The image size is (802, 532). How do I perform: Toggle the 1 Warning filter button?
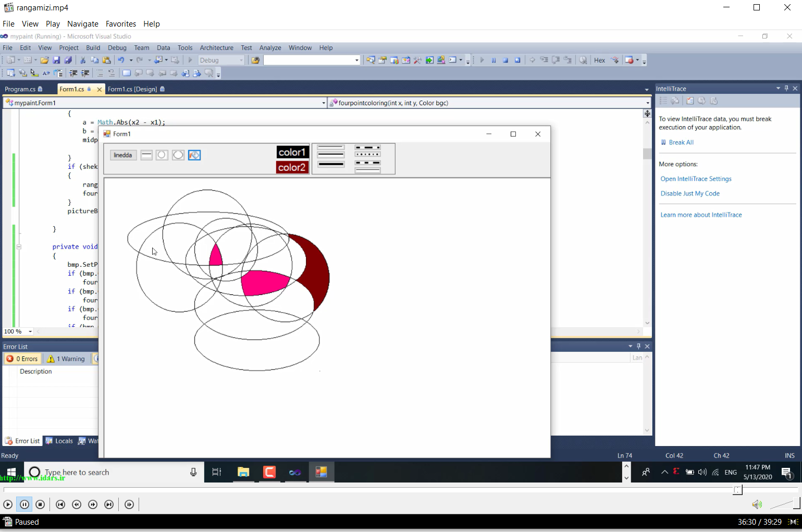66,359
